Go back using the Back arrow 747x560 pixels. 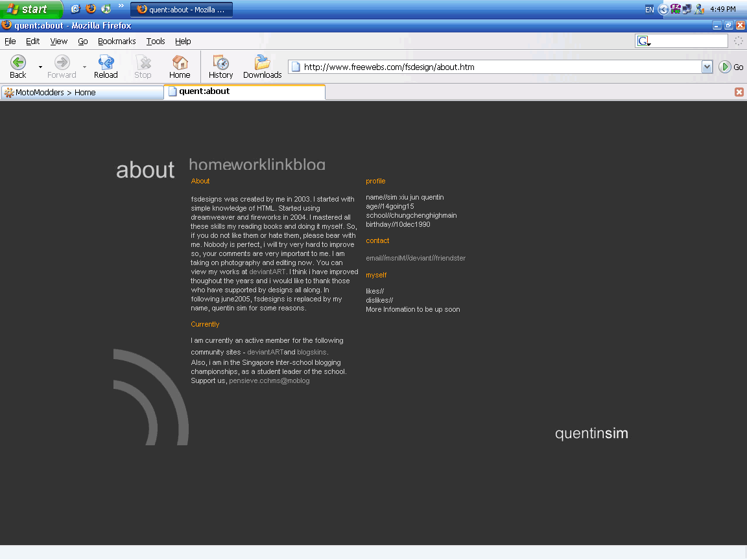tap(18, 67)
